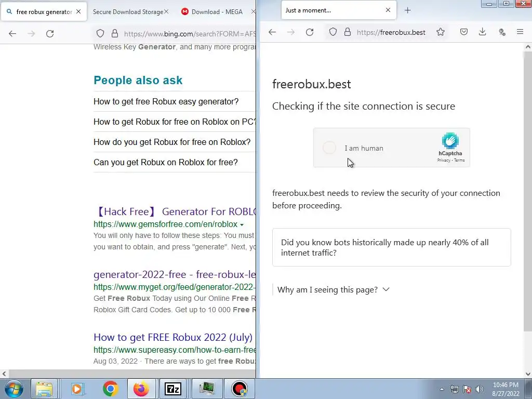Open 'How to get FREE Robux 2022 (July)' result

[173, 337]
